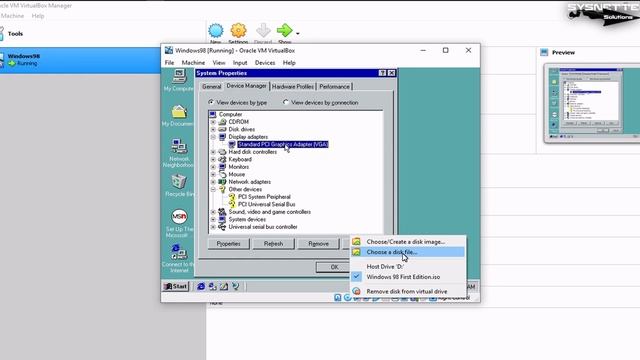
Task: Click the question-mark help button in System Properties
Action: (382, 73)
